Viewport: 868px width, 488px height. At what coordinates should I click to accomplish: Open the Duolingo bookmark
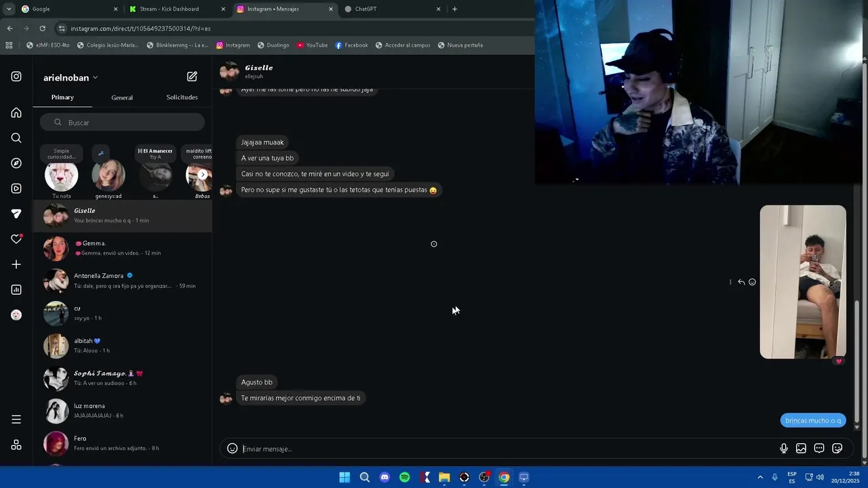coord(273,45)
